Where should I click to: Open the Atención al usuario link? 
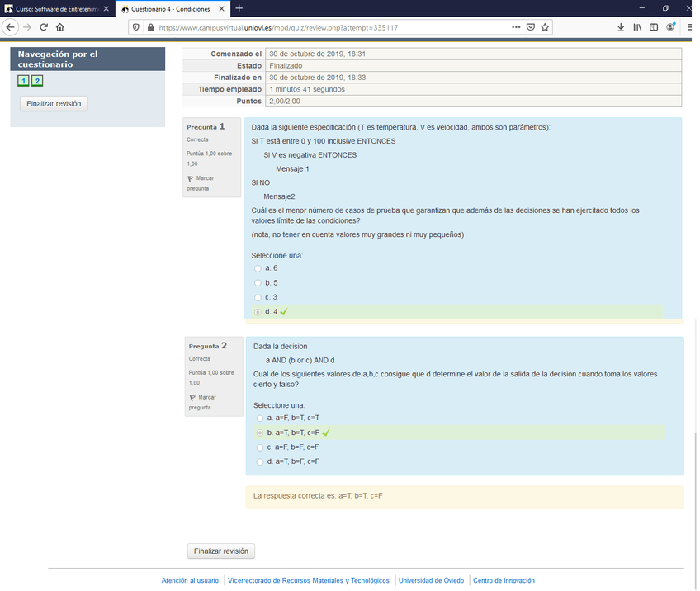coord(190,580)
